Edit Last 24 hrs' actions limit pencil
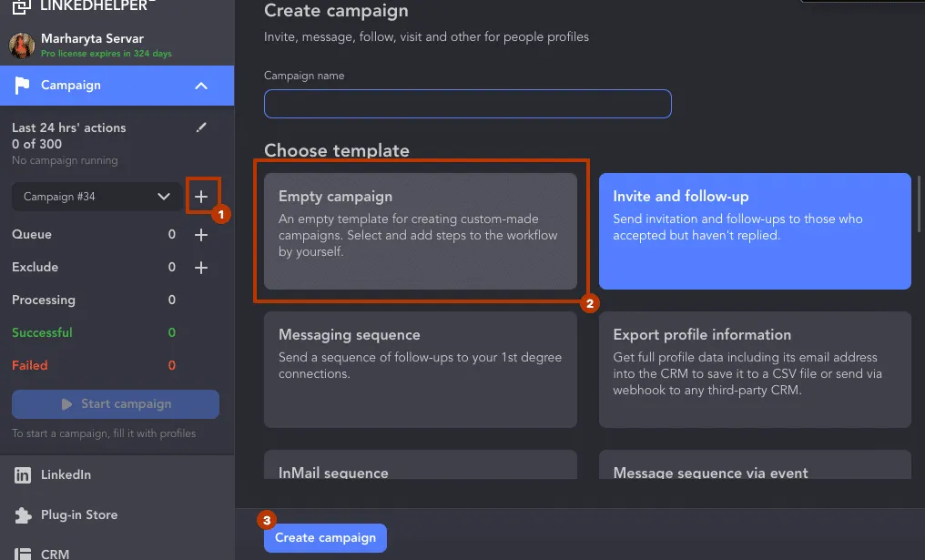925x560 pixels. point(201,127)
